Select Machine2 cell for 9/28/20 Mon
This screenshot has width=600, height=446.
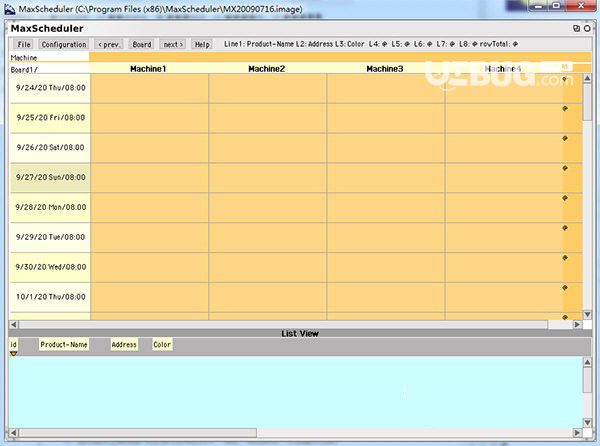268,208
